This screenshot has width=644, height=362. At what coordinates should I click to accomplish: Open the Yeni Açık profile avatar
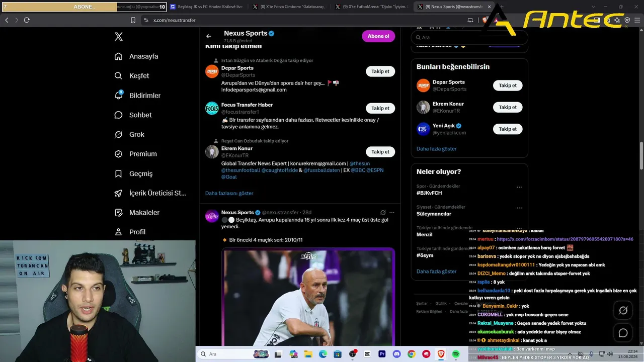(x=423, y=129)
